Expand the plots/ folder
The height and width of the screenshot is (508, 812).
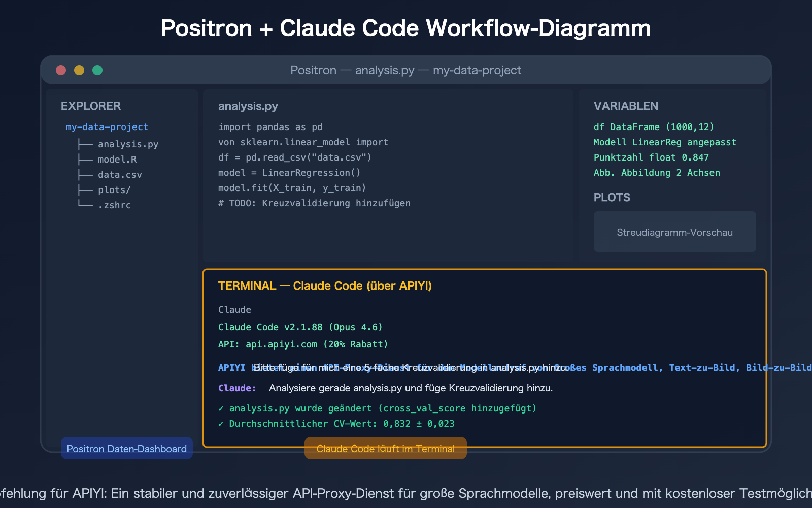coord(114,189)
